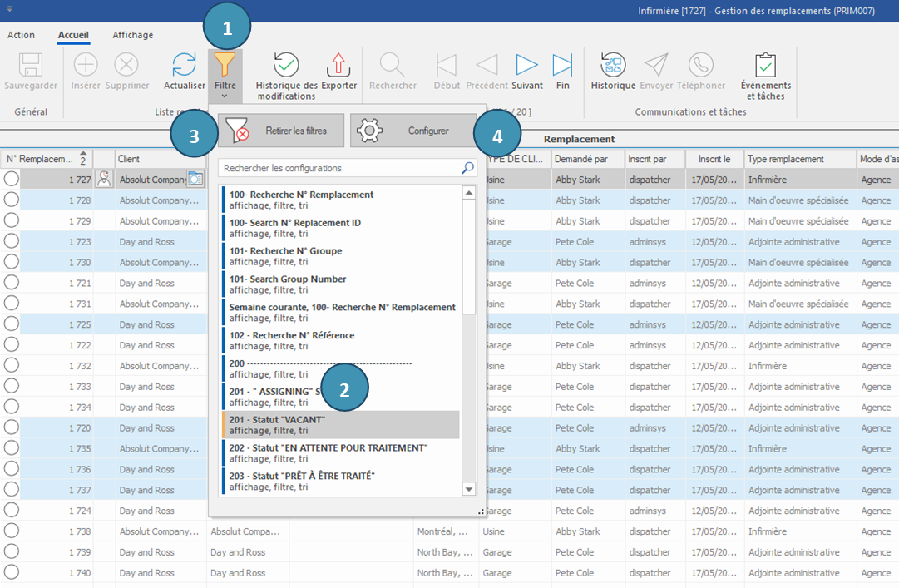The width and height of the screenshot is (899, 588).
Task: Select the 201 - Statut "VACANT" filter
Action: (341, 425)
